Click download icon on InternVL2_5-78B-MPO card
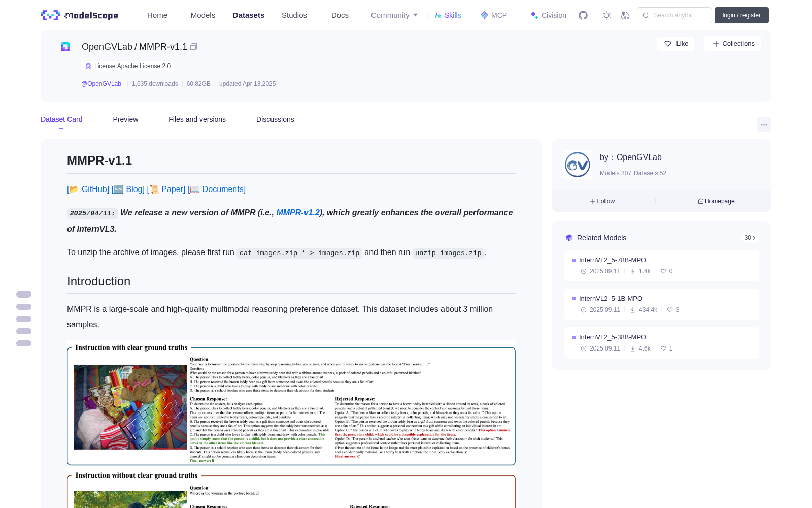812x508 pixels. (633, 271)
